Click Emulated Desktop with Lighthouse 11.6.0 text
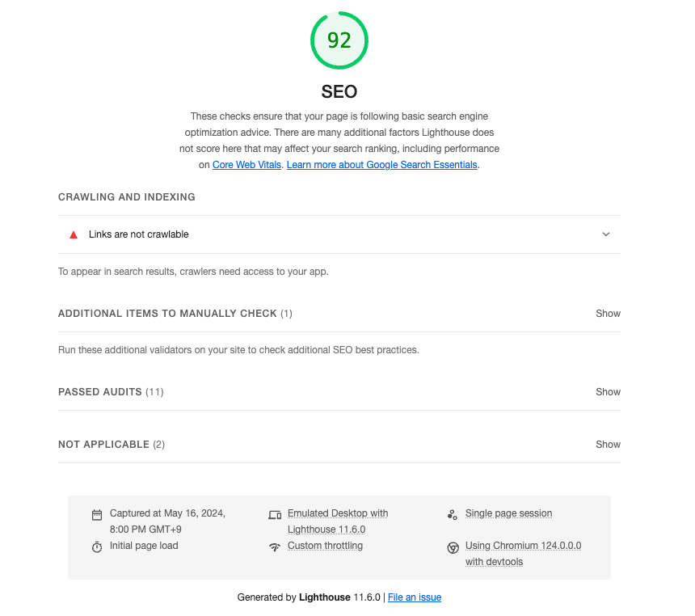 coord(338,521)
